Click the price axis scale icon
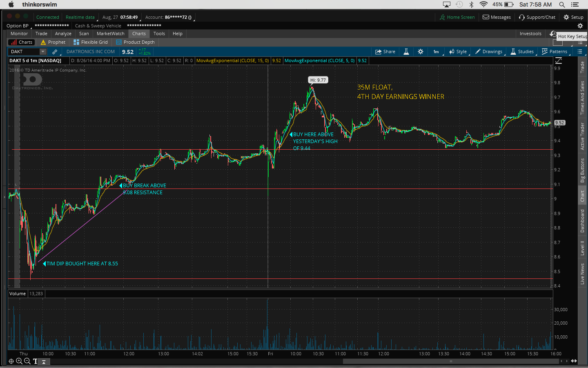 coord(559,61)
